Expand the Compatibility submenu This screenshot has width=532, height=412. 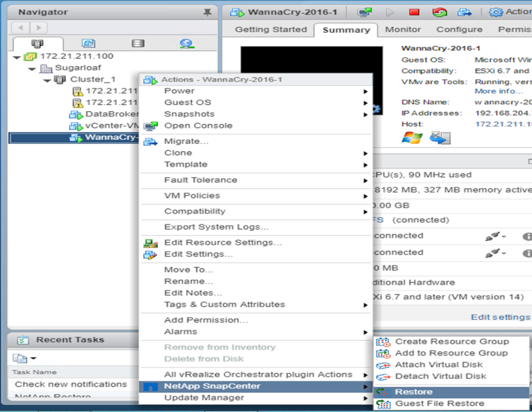[256, 211]
